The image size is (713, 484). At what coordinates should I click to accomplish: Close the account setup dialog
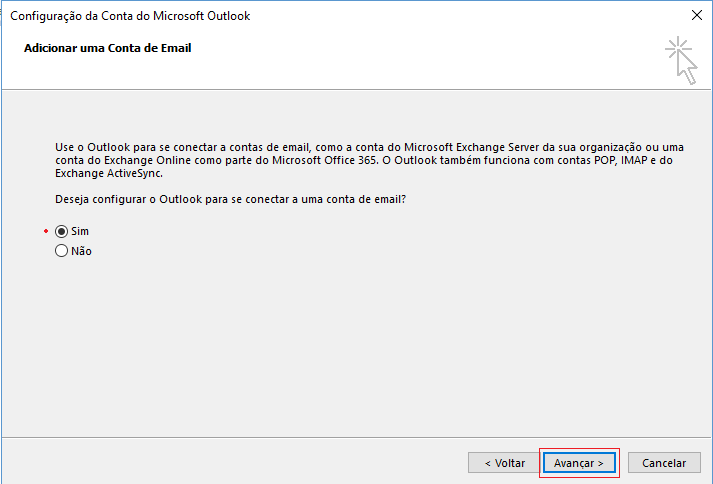tap(696, 16)
